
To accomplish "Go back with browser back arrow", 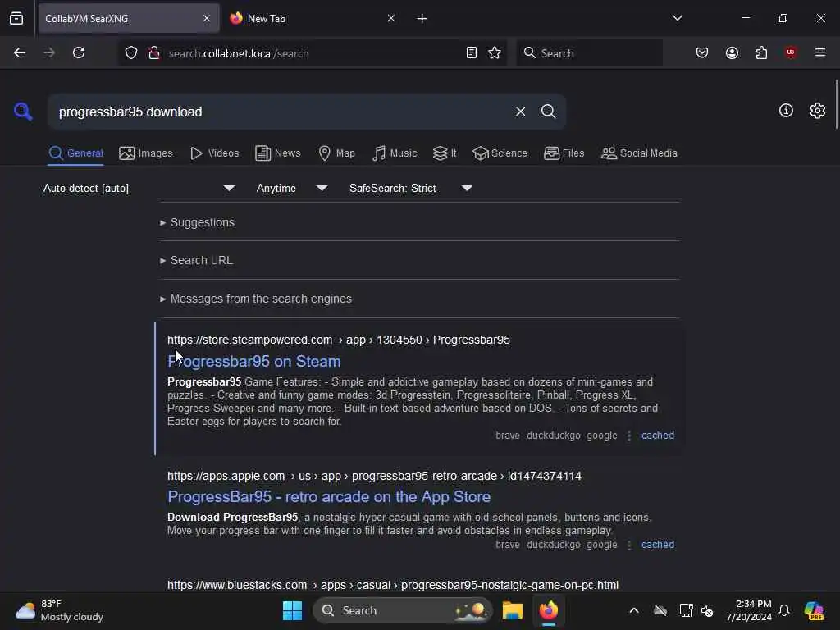I will [x=20, y=52].
